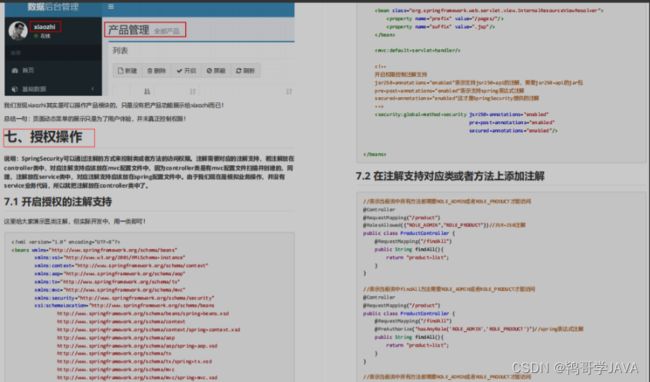Click the 刷新 refresh button
Image resolution: width=650 pixels, height=382 pixels.
click(x=245, y=71)
